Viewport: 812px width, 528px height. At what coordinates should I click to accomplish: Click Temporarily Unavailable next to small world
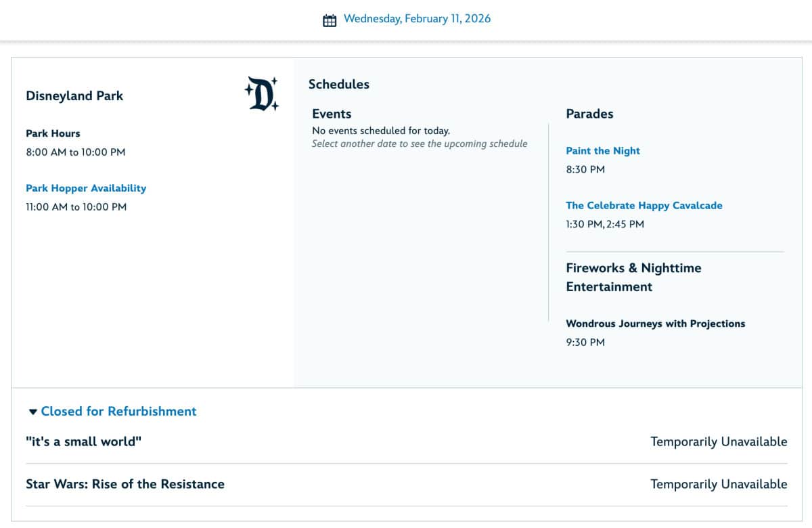pyautogui.click(x=719, y=441)
